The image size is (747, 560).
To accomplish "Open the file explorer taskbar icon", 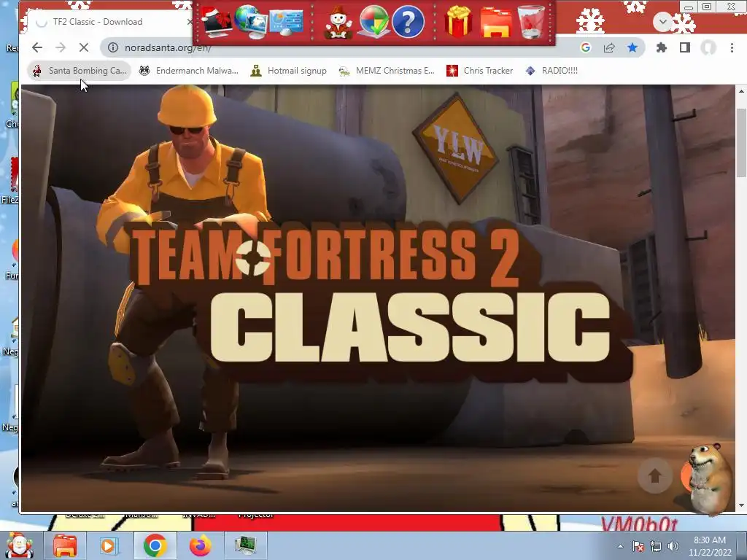I will (64, 545).
